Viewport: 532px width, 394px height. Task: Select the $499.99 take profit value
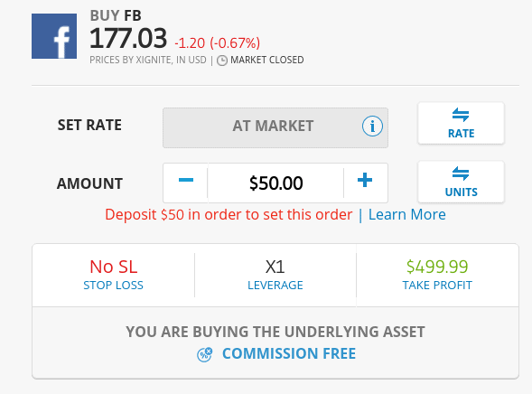point(437,267)
